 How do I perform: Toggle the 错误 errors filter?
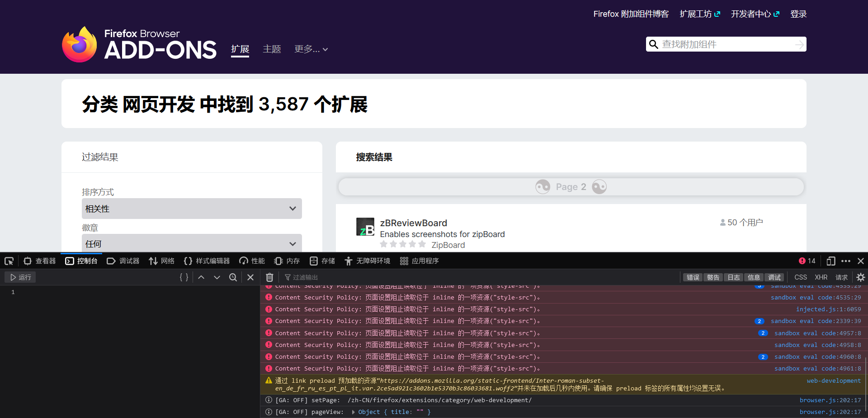(x=693, y=277)
